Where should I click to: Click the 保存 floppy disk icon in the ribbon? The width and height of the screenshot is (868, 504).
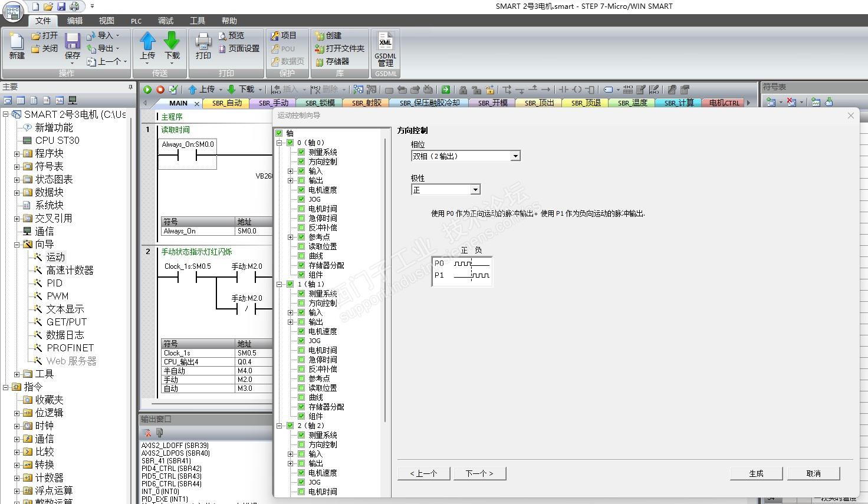(72, 40)
